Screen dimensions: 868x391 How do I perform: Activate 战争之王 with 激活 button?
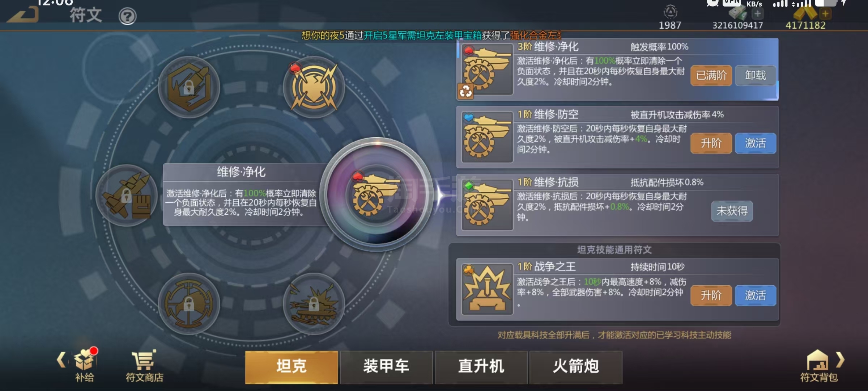pos(756,295)
